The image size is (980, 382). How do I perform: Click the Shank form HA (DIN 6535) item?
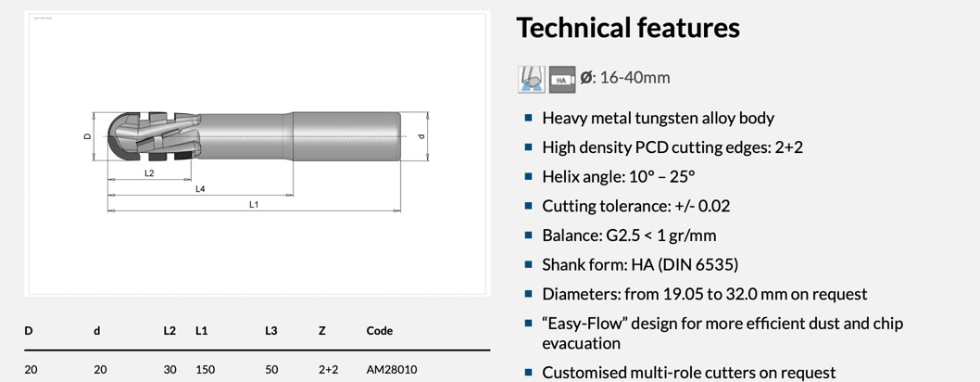(640, 264)
